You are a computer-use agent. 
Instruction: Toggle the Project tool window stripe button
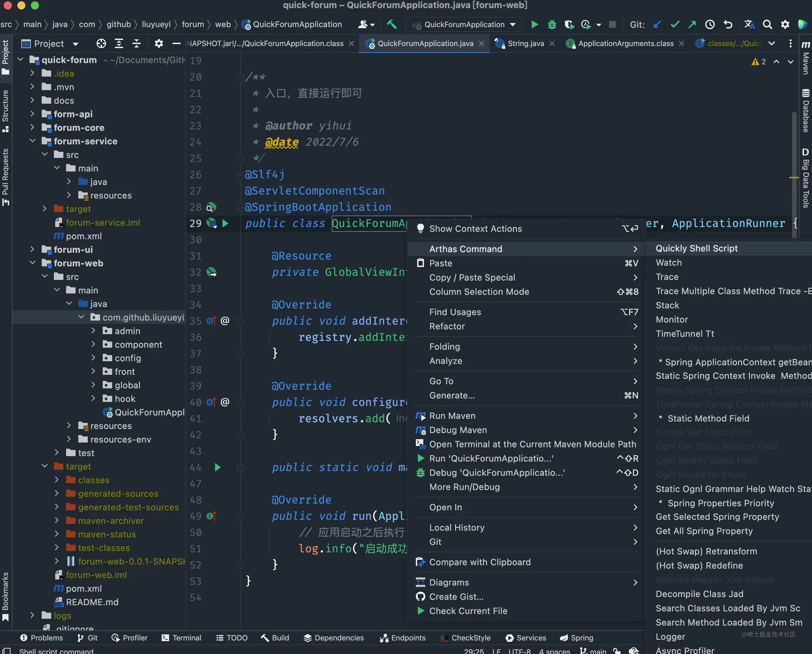[x=5, y=57]
